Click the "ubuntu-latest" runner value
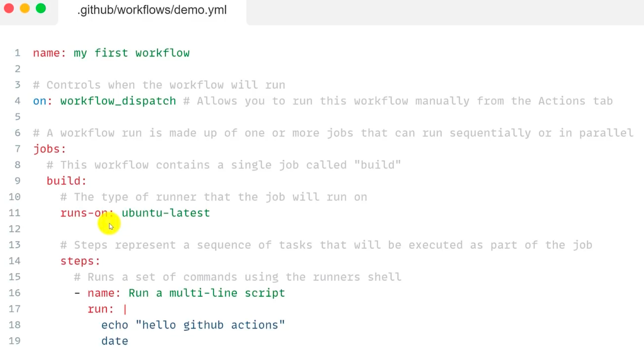The height and width of the screenshot is (356, 644). point(166,213)
